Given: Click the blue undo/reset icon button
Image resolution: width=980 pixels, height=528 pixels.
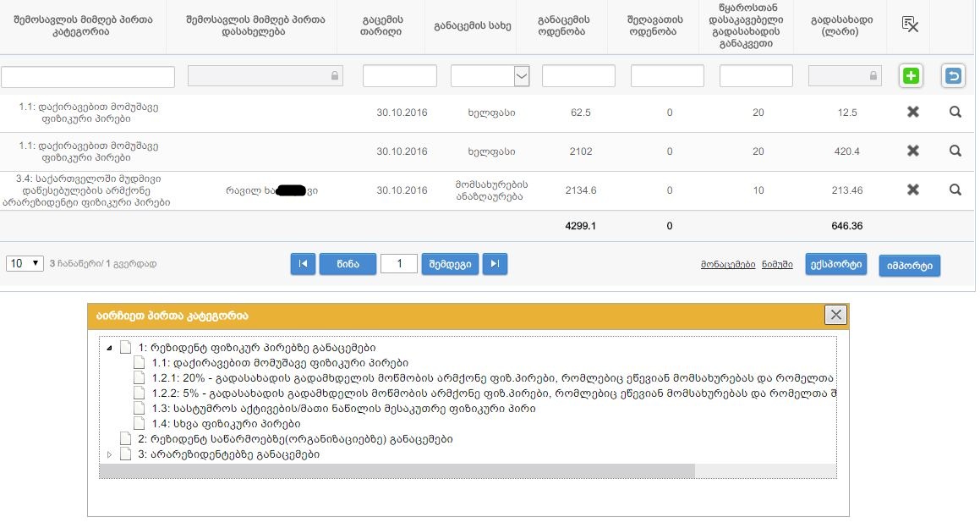Looking at the screenshot, I should point(953,75).
